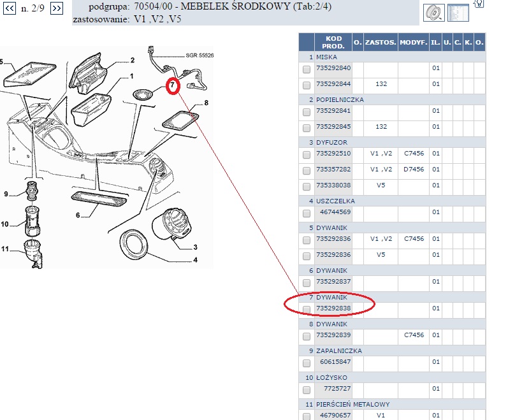Select the DYFUZOR group row
The height and width of the screenshot is (420, 508).
392,143
